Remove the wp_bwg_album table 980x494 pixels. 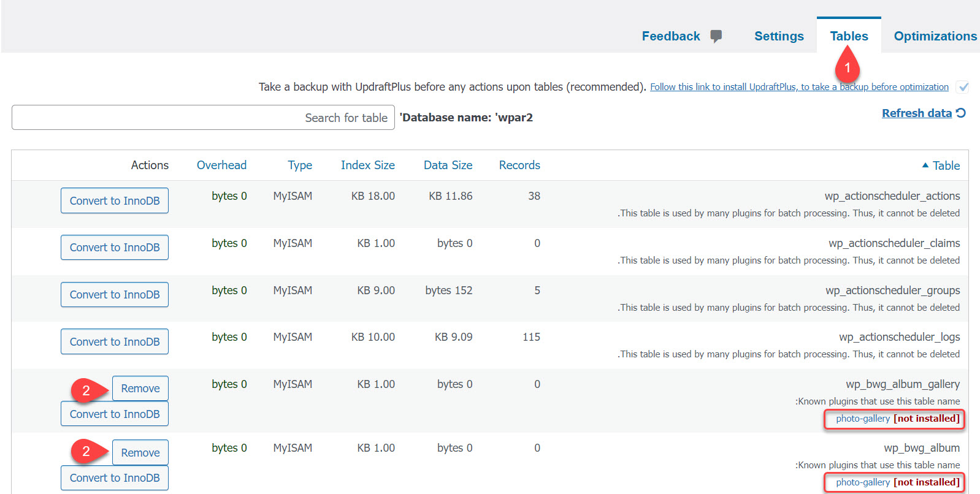[140, 453]
